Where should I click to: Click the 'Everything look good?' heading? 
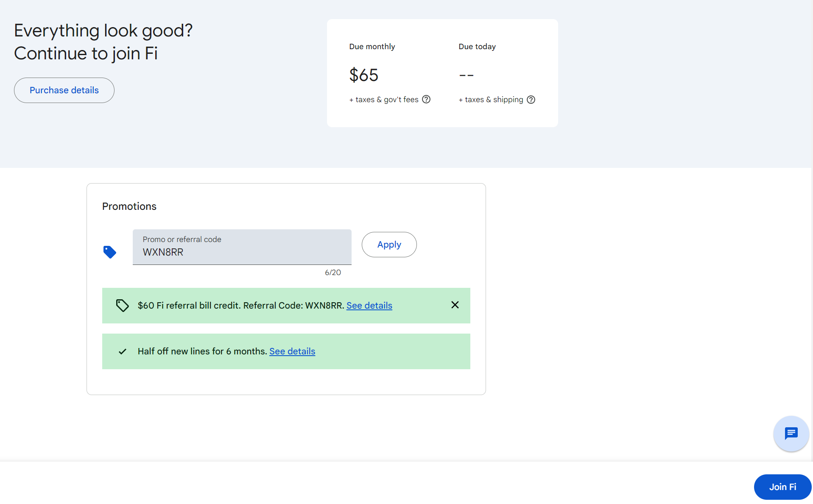(x=103, y=31)
